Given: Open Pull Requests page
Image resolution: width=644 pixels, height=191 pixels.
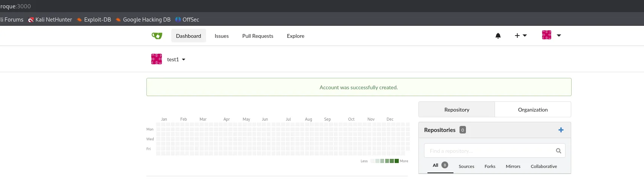Looking at the screenshot, I should (258, 36).
